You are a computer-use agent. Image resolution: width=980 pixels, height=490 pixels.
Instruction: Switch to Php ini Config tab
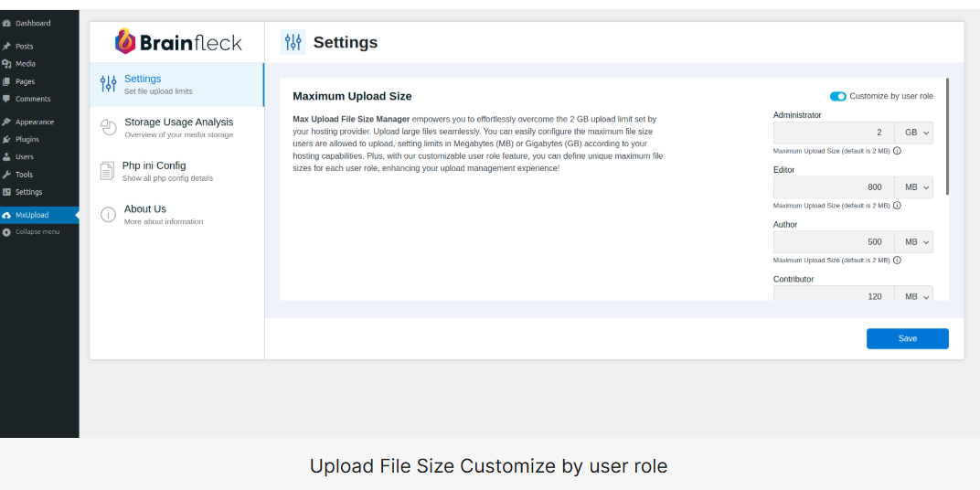pyautogui.click(x=176, y=171)
